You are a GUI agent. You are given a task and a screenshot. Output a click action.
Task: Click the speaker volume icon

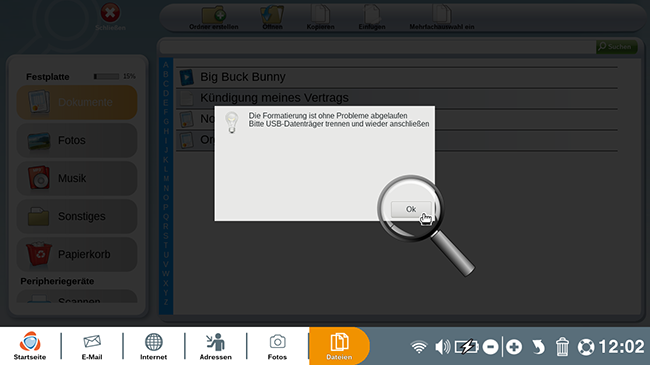click(x=442, y=347)
